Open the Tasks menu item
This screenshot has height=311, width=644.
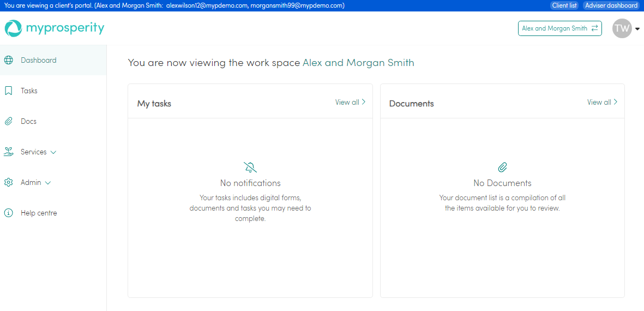coord(29,91)
